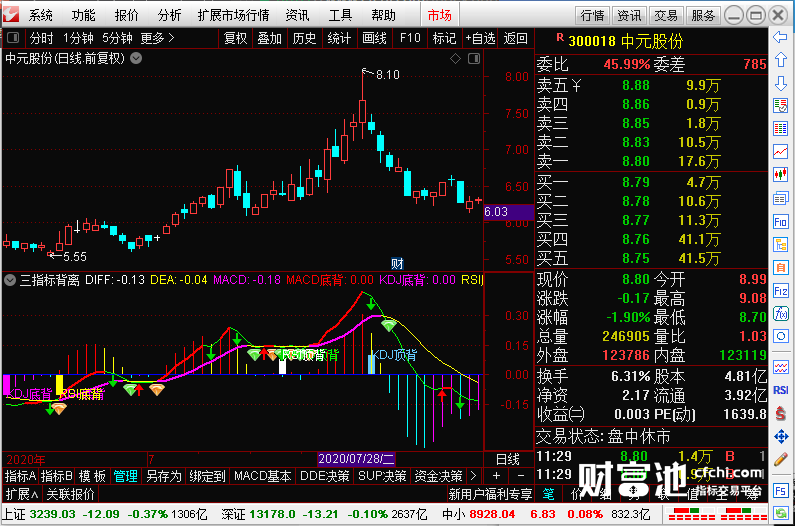Click the down arrow icon in right sidebar
This screenshot has height=526, width=795.
point(780,83)
